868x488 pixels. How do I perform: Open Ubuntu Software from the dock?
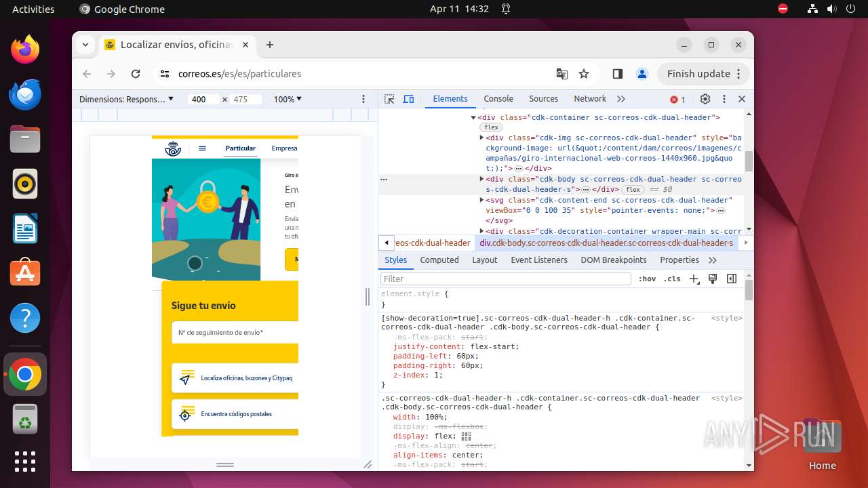click(x=25, y=273)
